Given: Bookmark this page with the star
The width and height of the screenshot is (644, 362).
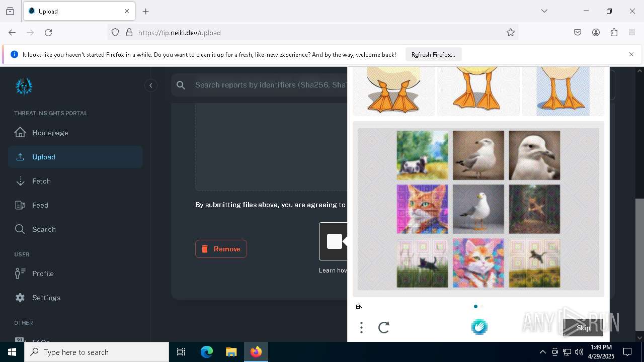Looking at the screenshot, I should (x=511, y=33).
